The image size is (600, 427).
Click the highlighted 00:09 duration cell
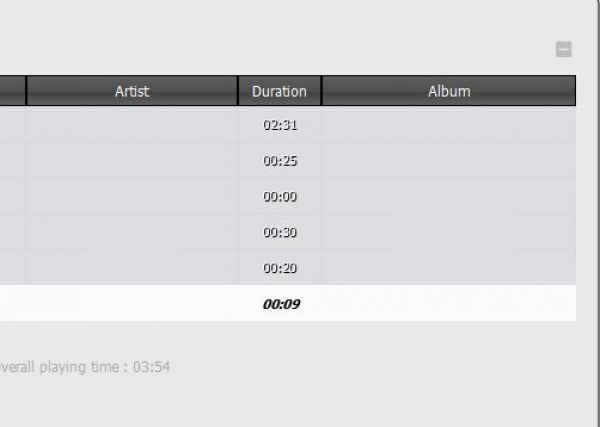(280, 304)
